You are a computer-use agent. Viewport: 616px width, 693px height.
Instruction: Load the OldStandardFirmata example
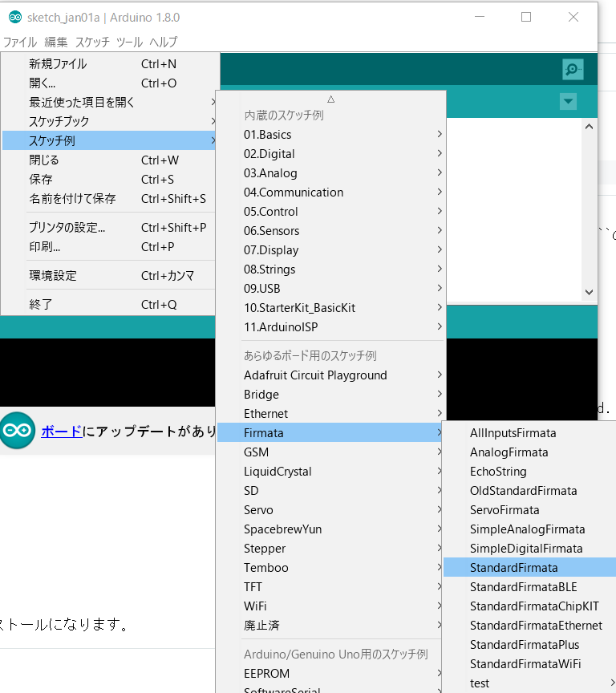tap(530, 491)
